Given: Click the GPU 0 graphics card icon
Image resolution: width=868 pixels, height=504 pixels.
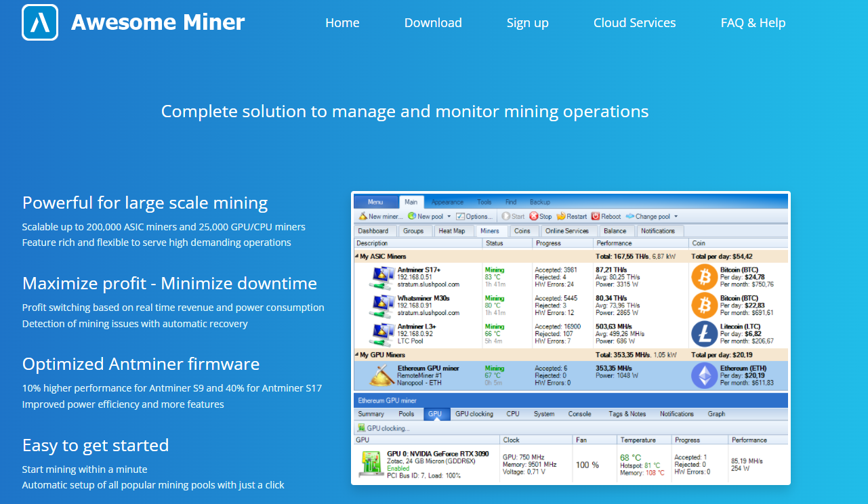Looking at the screenshot, I should tap(370, 464).
